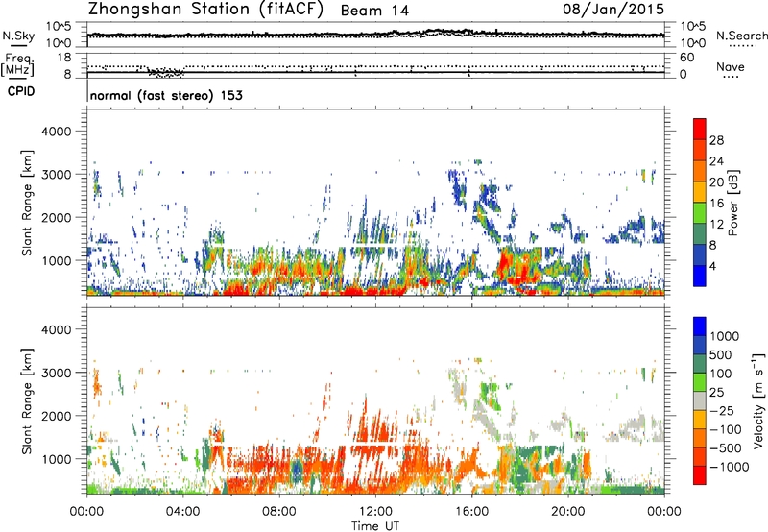Screen dimensions: 768x532
Task: Click the '4' value on Power scale
Action: tap(712, 266)
